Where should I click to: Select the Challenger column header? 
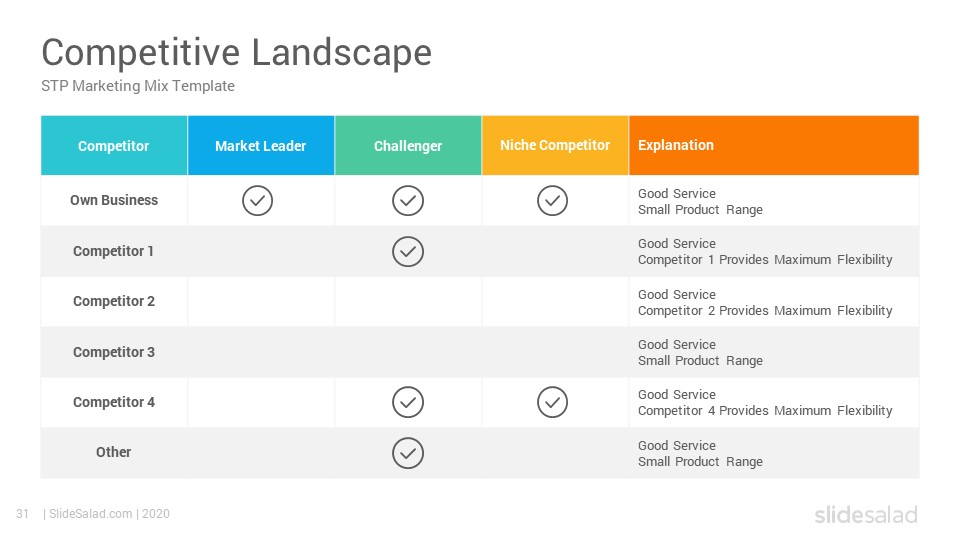point(408,146)
